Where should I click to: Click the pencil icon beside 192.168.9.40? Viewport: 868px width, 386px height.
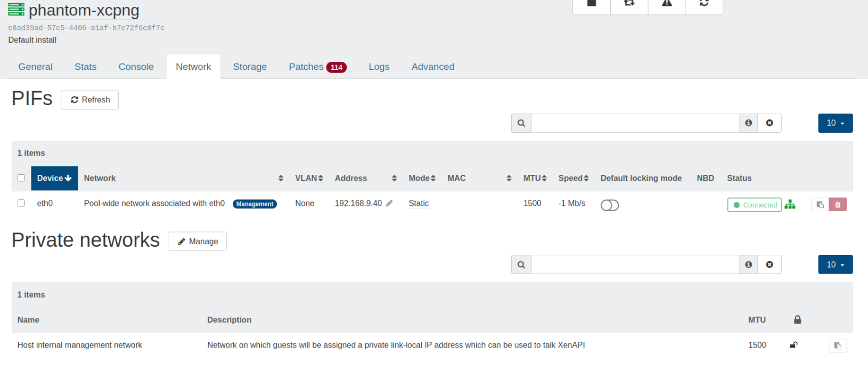tap(389, 204)
